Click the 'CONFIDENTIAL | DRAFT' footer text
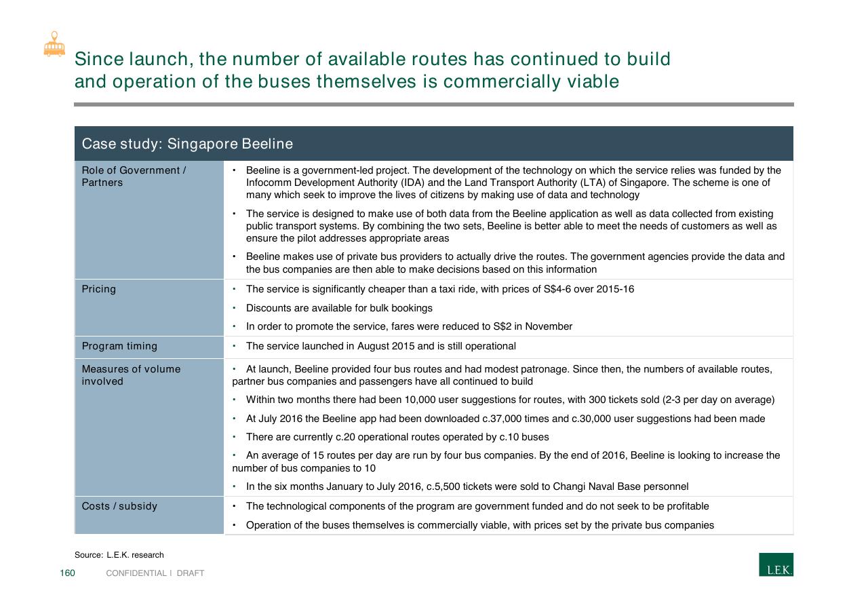868x614 pixels. [x=155, y=573]
